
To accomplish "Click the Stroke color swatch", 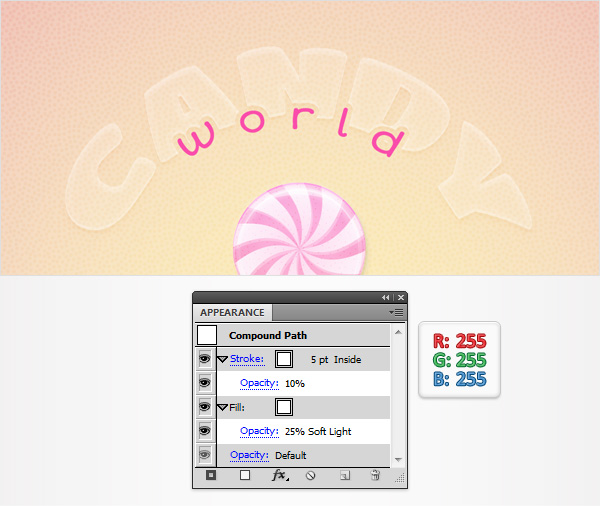I will [284, 359].
